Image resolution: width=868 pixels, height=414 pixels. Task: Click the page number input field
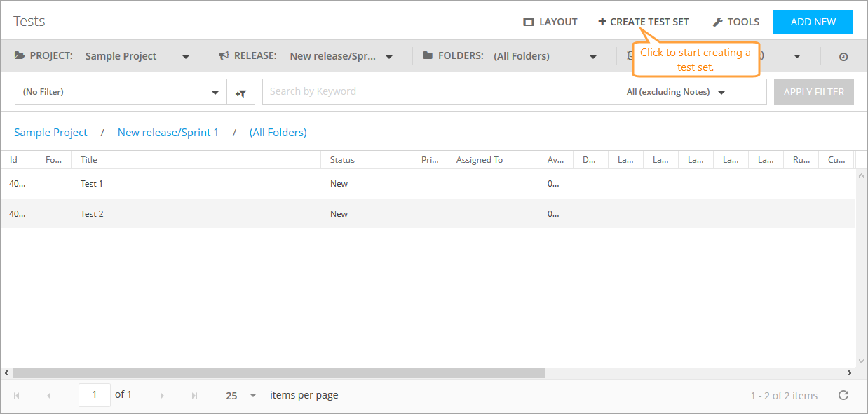94,395
